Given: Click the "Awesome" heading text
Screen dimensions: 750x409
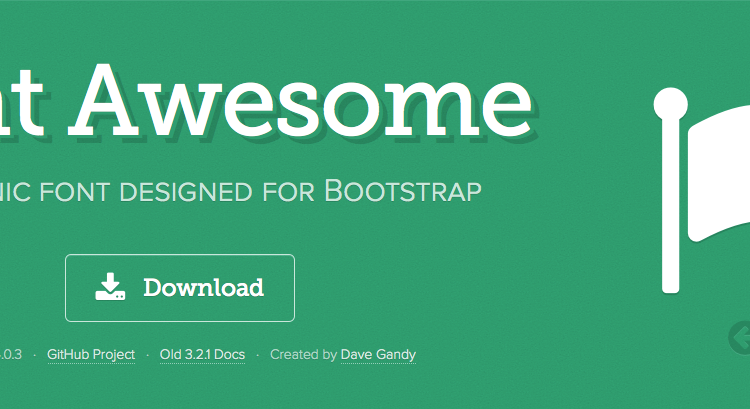Looking at the screenshot, I should click(x=301, y=101).
